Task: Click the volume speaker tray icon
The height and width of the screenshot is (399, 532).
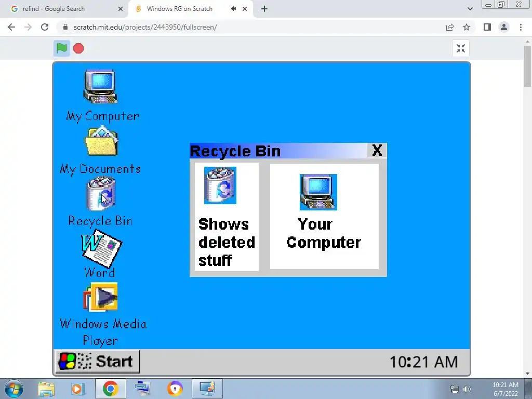Action: pyautogui.click(x=467, y=390)
